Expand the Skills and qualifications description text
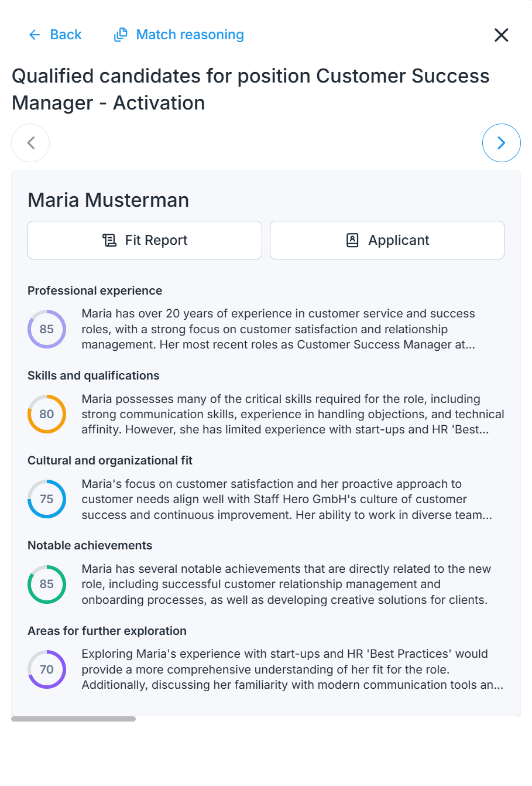Image resolution: width=532 pixels, height=786 pixels. tap(293, 414)
